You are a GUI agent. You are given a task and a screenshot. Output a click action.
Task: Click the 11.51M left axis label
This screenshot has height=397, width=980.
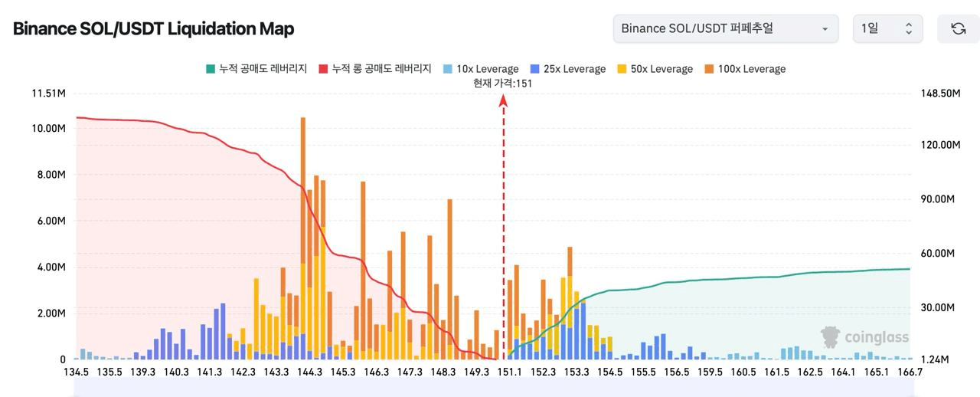(49, 94)
